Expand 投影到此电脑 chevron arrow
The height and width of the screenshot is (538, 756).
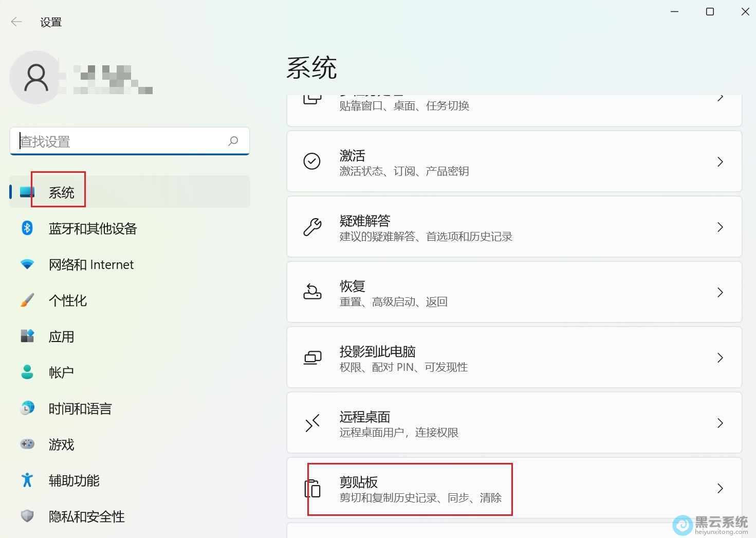tap(720, 357)
